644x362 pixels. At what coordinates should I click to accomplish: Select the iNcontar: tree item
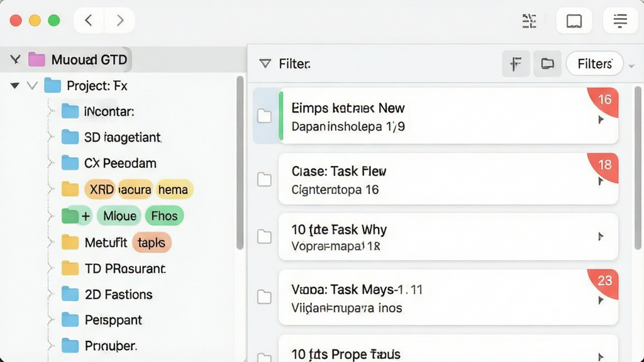[x=109, y=111]
